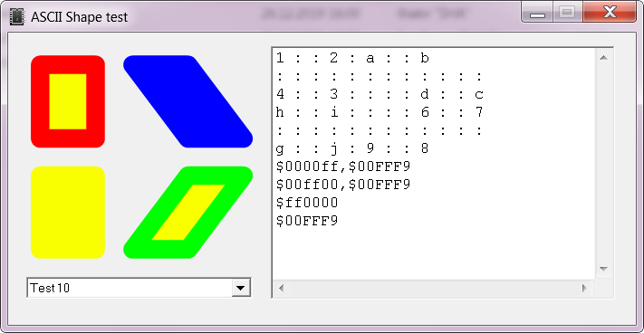Click the disabled maximize button in the title bar
The width and height of the screenshot is (644, 333).
(x=568, y=13)
